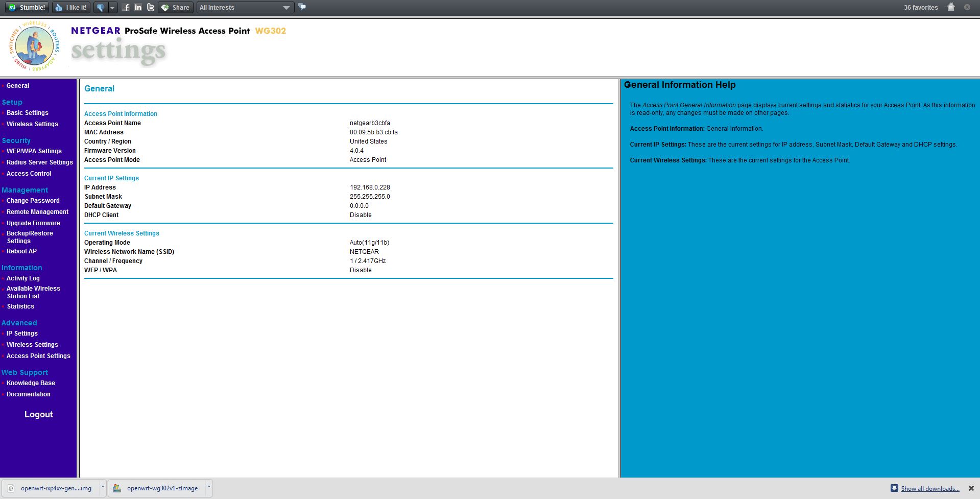The image size is (980, 499).
Task: Click the openwrt-ixp4xx-gen....img download item
Action: click(50, 488)
